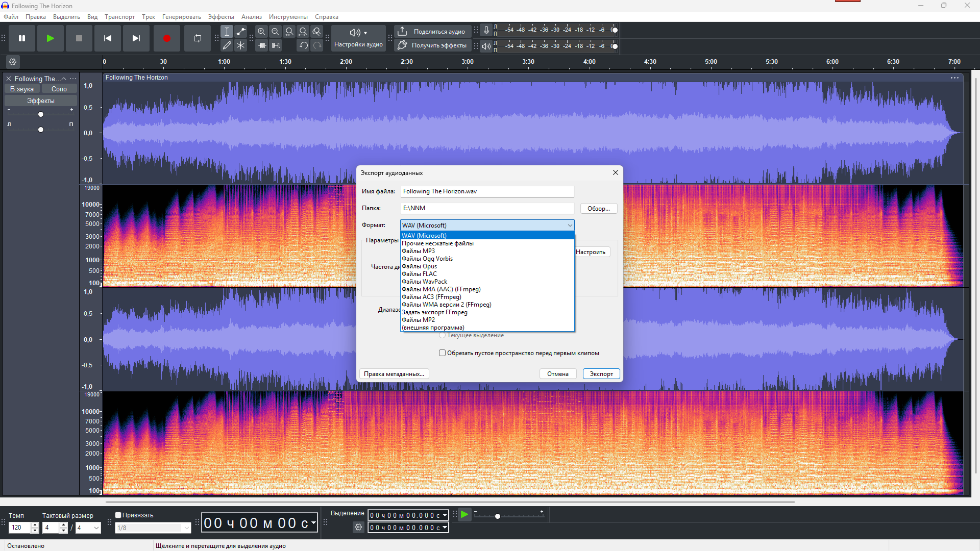Screen dimensions: 980x551
Task: Adjust the playback speed slider
Action: tap(498, 516)
